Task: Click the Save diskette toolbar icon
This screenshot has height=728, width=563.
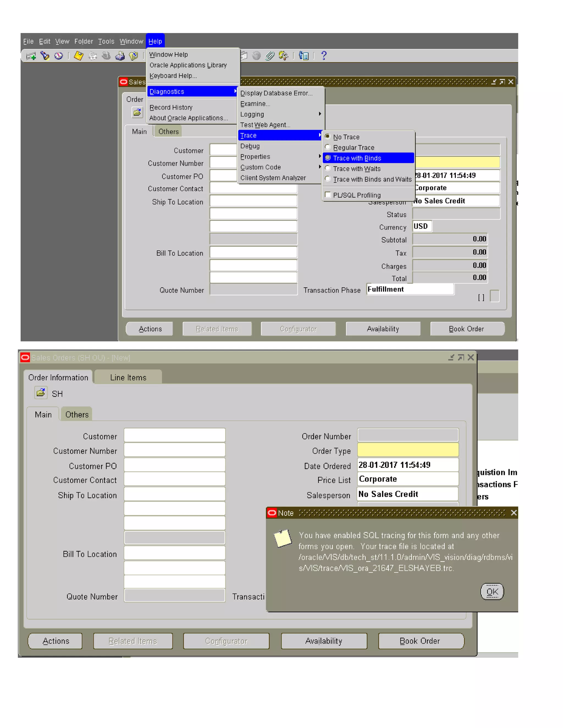Action: pyautogui.click(x=79, y=56)
